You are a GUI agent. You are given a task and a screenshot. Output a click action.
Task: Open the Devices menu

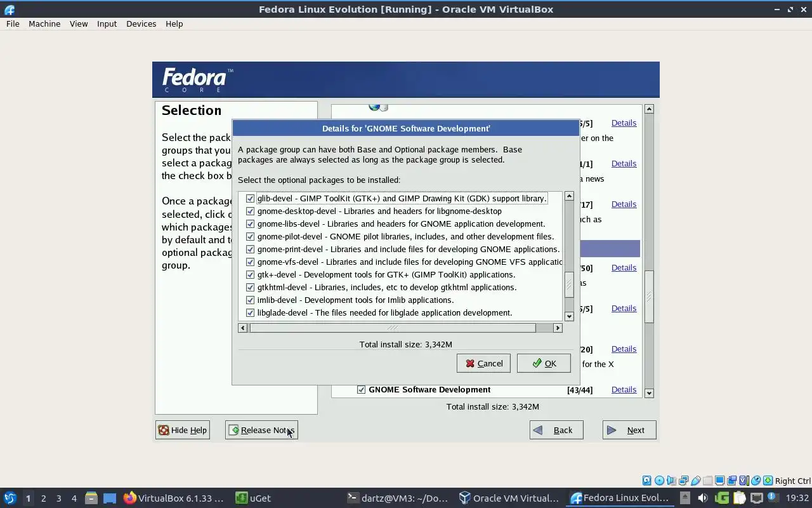(x=141, y=23)
